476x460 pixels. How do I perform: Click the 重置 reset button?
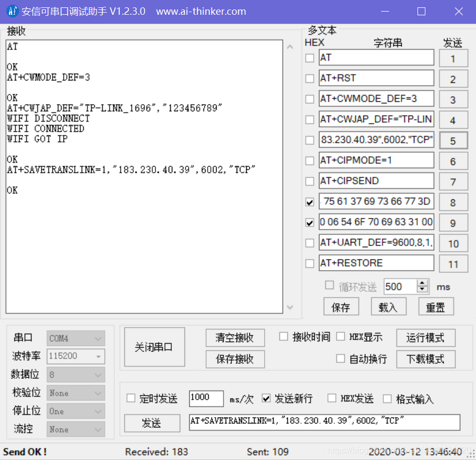coord(436,307)
